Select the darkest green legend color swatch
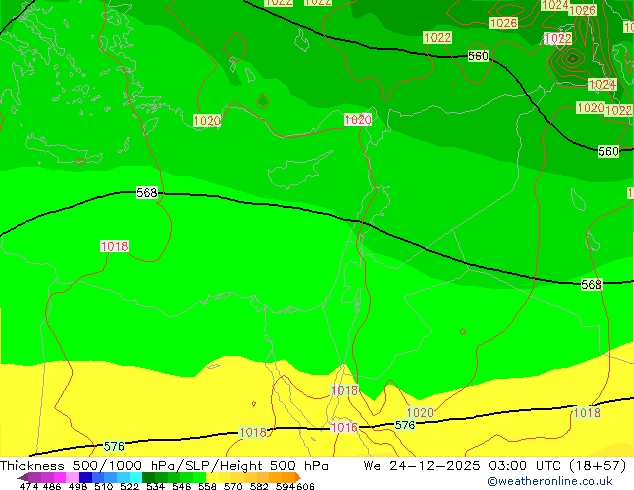This screenshot has height=490, width=634. [148, 477]
